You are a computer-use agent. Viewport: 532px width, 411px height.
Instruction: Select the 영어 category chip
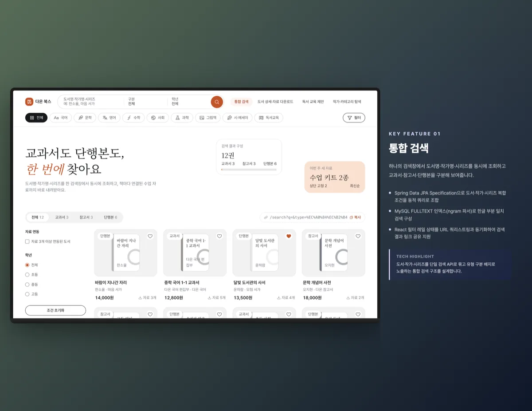109,118
